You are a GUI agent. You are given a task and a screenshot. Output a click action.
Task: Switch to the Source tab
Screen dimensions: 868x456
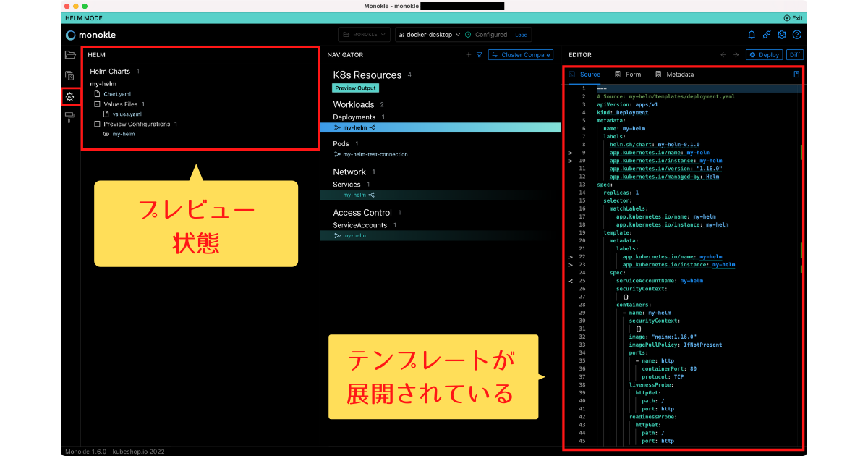pyautogui.click(x=584, y=75)
